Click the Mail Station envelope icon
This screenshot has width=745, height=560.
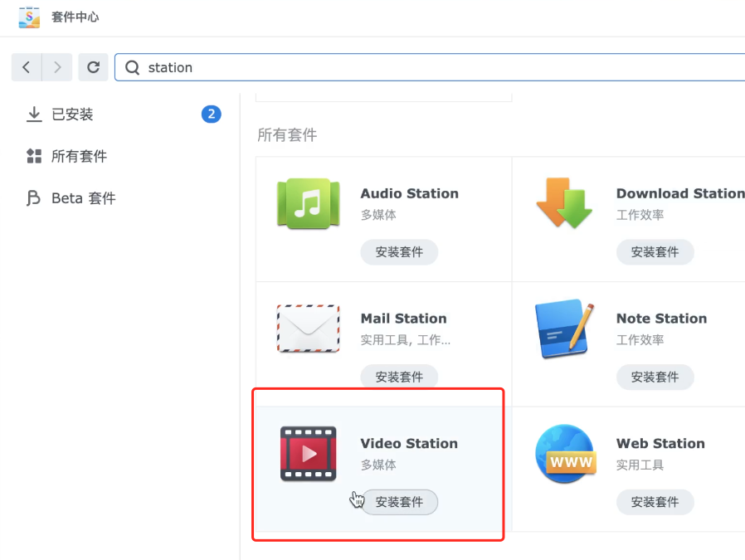click(x=308, y=328)
